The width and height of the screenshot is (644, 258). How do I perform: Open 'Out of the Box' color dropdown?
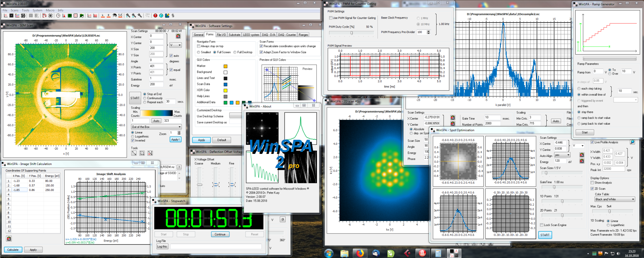click(156, 127)
